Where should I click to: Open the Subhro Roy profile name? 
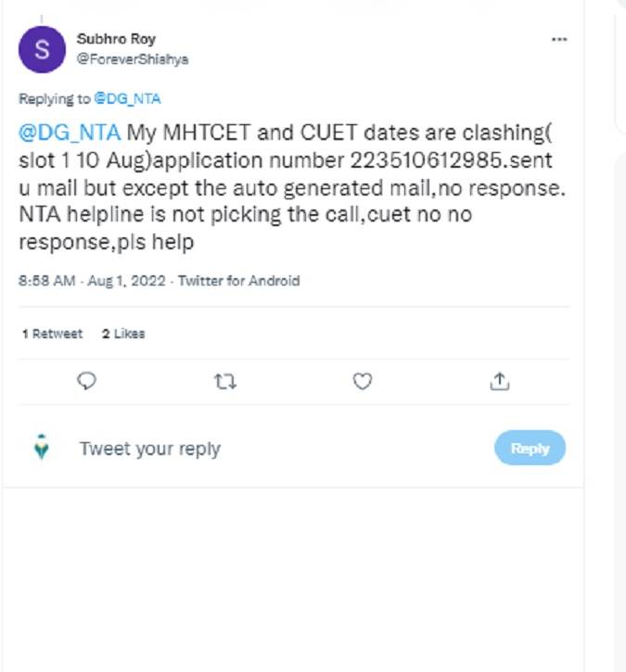116,40
